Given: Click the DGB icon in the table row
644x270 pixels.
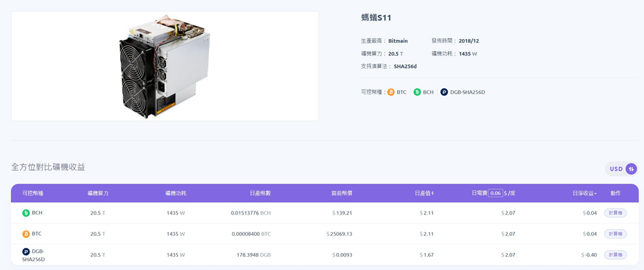Looking at the screenshot, I should pyautogui.click(x=26, y=251).
